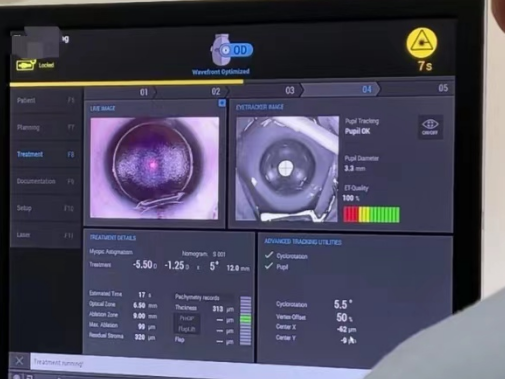Toggle the Pupil tracking checkmark
Image resolution: width=505 pixels, height=379 pixels.
coord(269,266)
